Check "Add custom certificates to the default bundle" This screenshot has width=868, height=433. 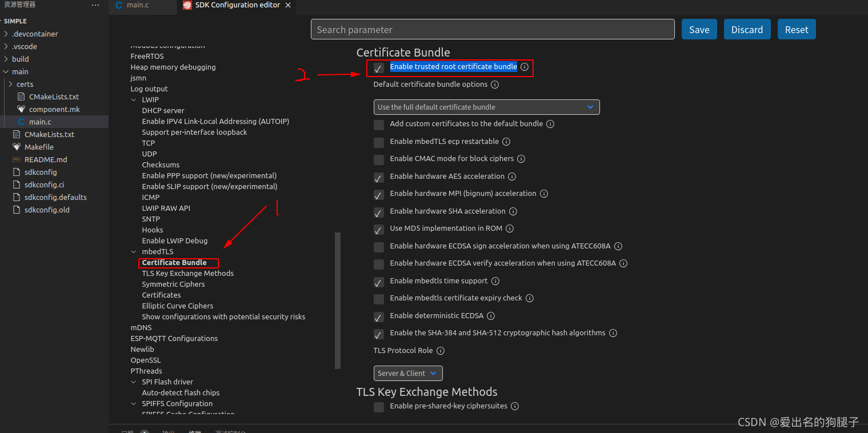pos(378,125)
